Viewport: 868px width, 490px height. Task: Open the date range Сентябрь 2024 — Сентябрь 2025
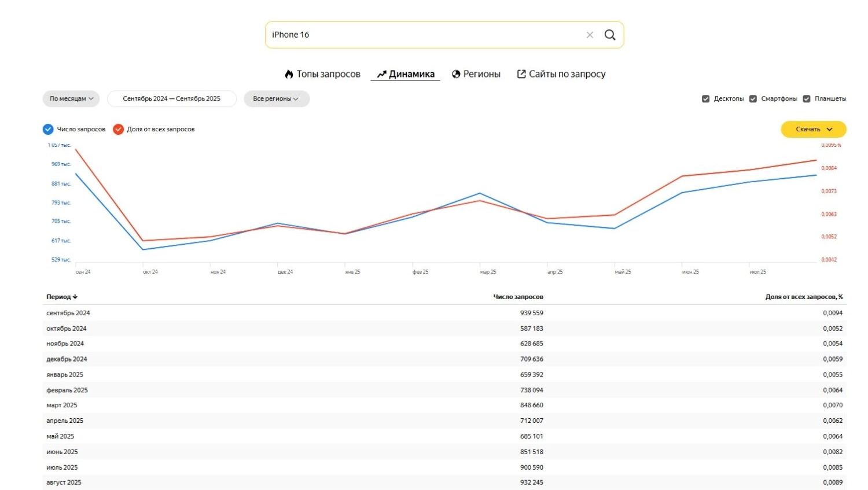pos(172,99)
